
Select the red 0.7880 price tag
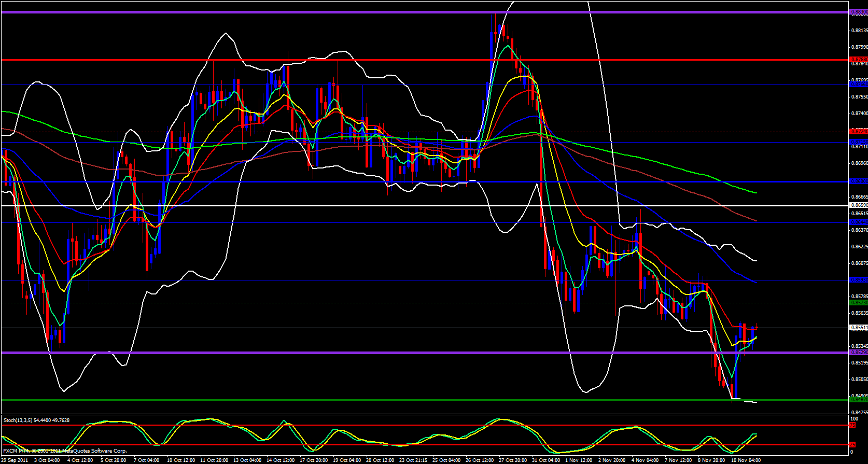coord(858,60)
